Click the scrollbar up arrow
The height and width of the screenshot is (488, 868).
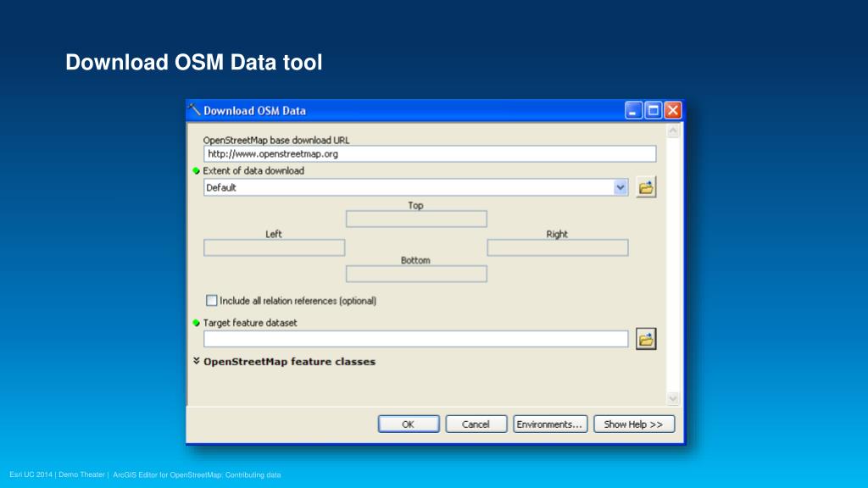pos(672,131)
